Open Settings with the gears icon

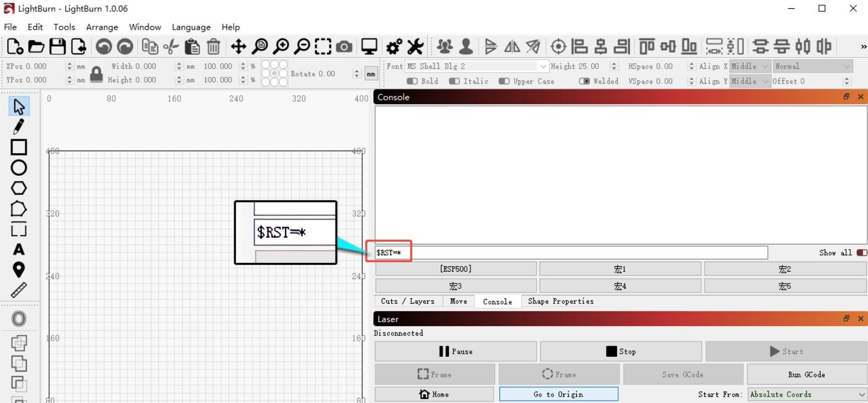click(x=394, y=46)
